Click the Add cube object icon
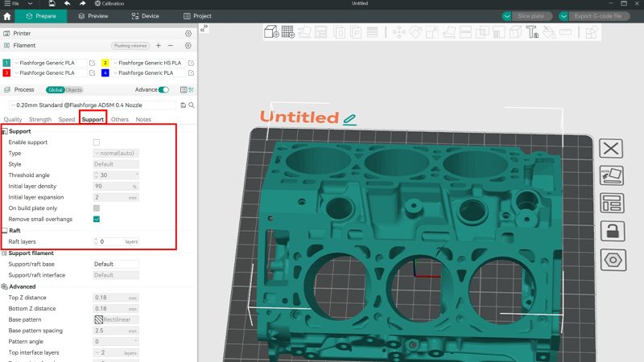644x362 pixels. (271, 31)
